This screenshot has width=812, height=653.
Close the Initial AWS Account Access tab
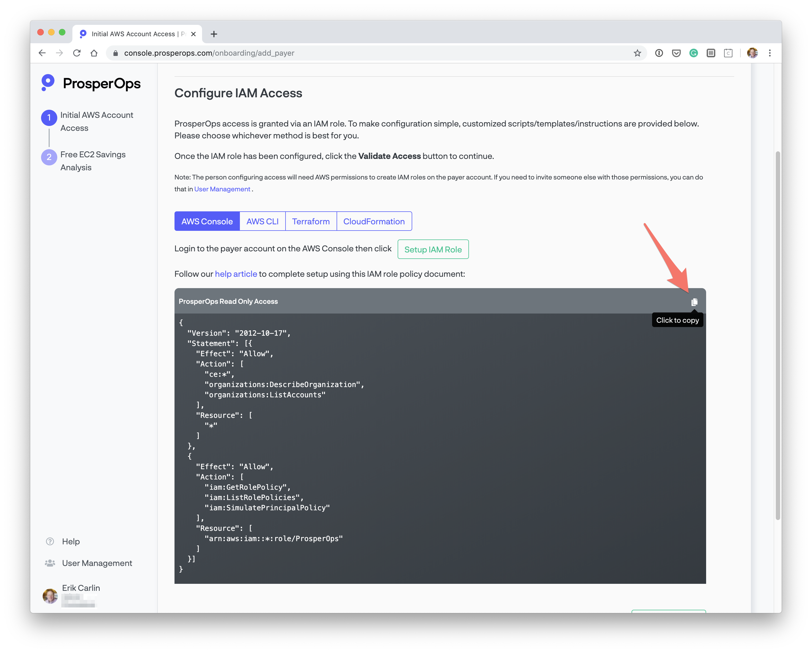point(194,34)
